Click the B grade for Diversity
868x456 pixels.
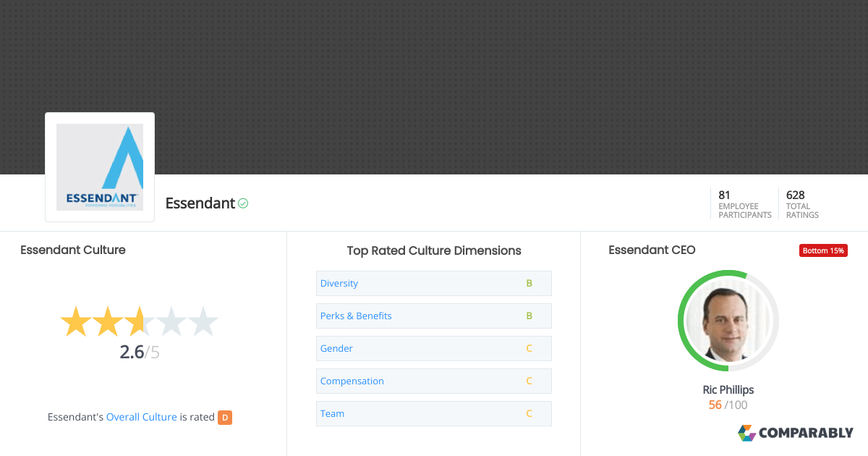point(529,283)
